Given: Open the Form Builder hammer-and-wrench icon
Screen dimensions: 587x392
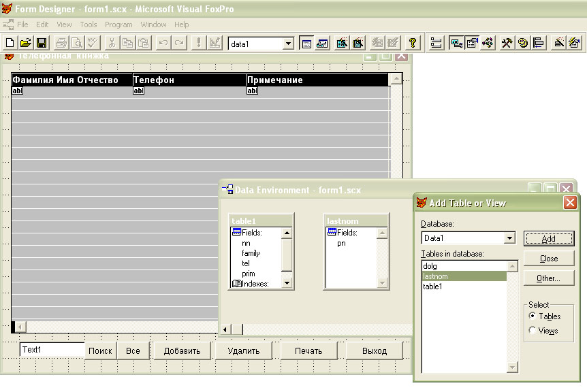Looking at the screenshot, I should (x=506, y=43).
